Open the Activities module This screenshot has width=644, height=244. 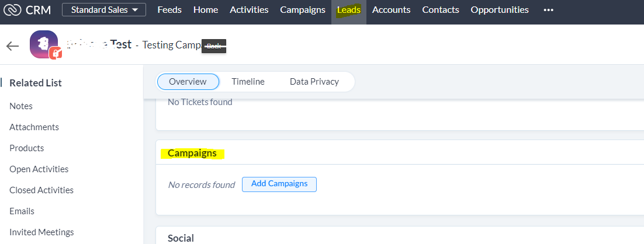(x=249, y=10)
